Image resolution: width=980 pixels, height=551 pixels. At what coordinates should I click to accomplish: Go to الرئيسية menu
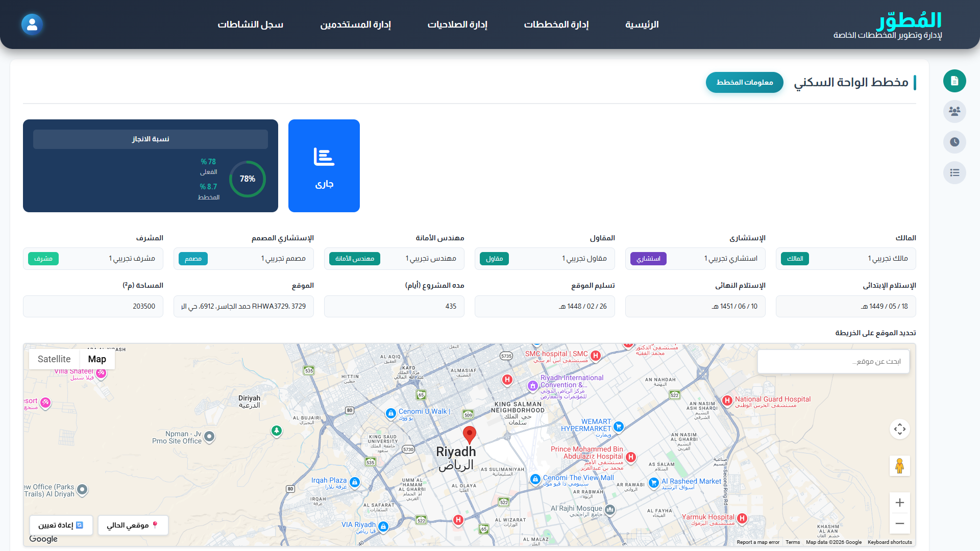pyautogui.click(x=642, y=24)
